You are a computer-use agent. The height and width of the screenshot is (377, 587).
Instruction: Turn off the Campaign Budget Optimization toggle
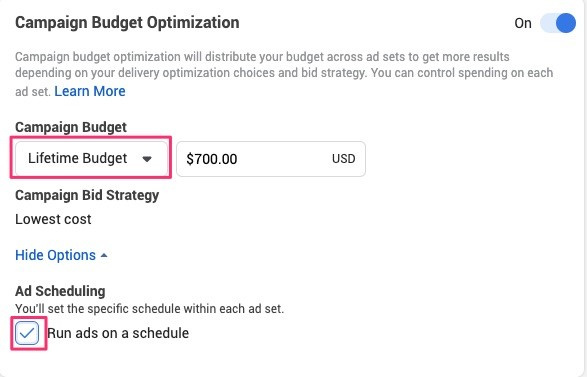pyautogui.click(x=558, y=23)
